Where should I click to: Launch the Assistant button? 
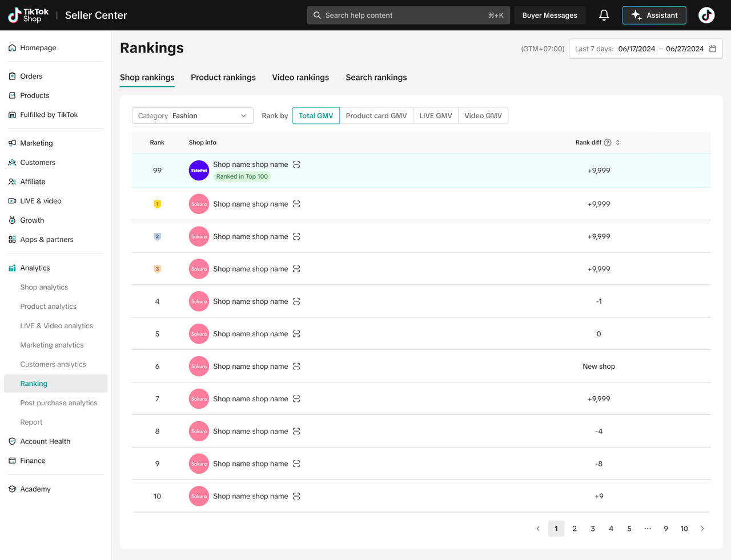(x=654, y=15)
